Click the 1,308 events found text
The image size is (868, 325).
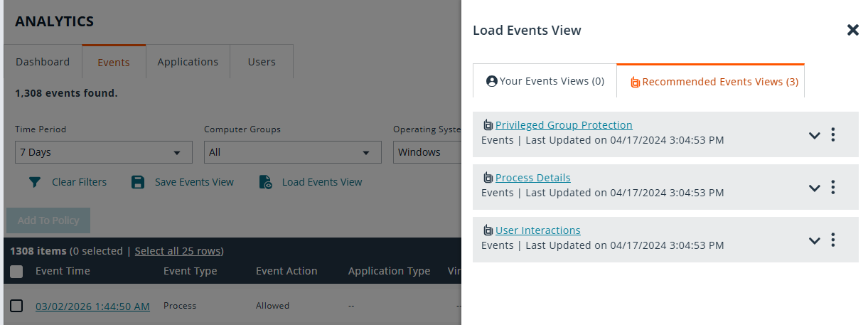(x=66, y=93)
